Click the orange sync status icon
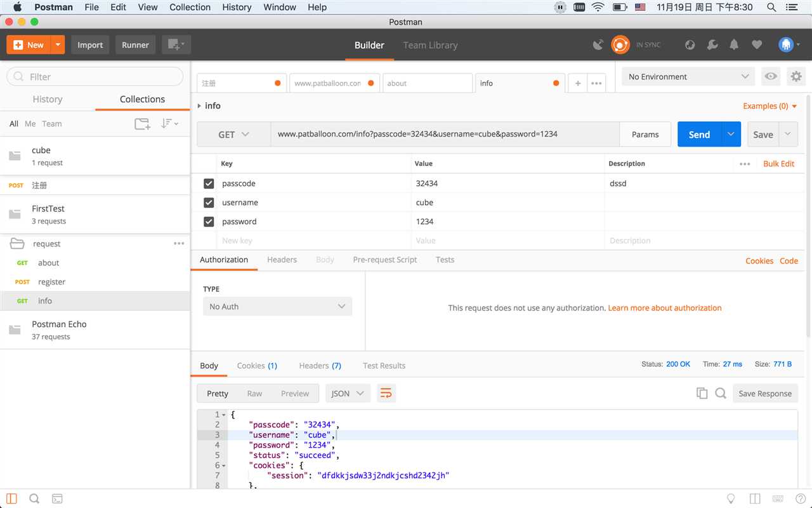 pyautogui.click(x=620, y=44)
